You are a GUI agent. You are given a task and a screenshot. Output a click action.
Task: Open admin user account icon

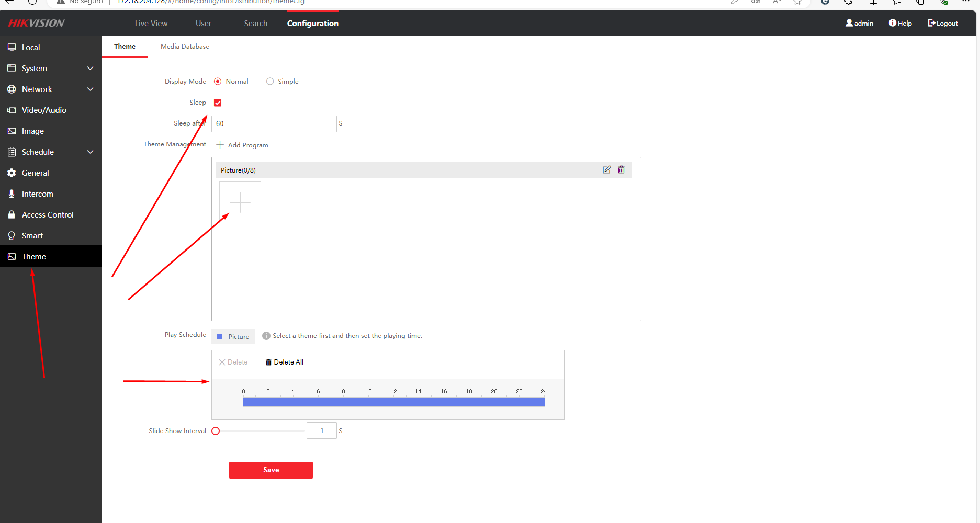coord(849,23)
